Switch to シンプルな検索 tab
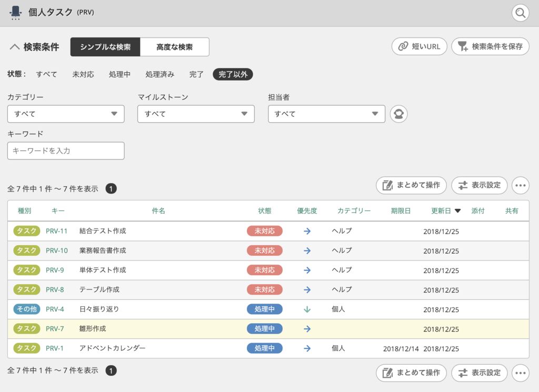 pyautogui.click(x=105, y=47)
